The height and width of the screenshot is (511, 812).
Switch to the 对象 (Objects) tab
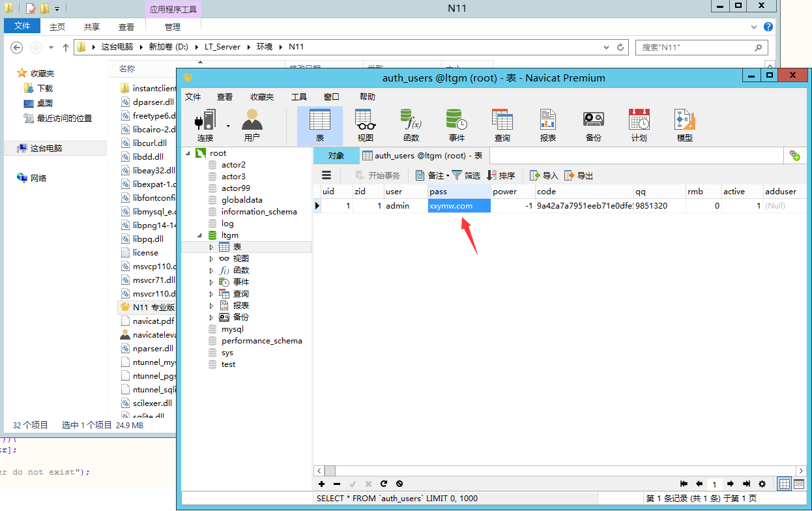[x=336, y=156]
